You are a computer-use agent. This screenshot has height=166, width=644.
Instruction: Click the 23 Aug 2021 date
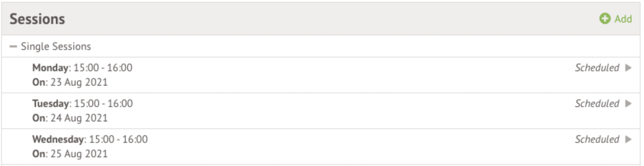point(79,82)
